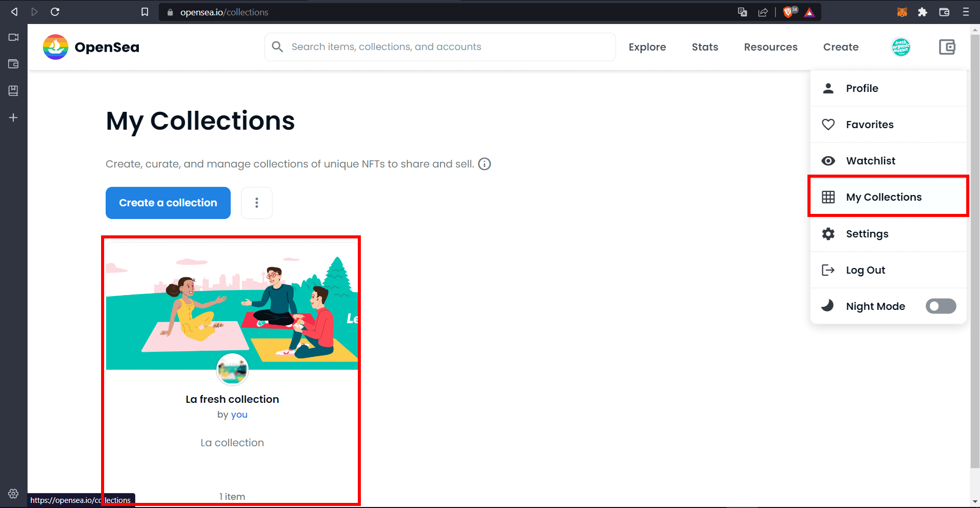Image resolution: width=980 pixels, height=508 pixels.
Task: Open the extensions puzzle icon
Action: tap(922, 12)
